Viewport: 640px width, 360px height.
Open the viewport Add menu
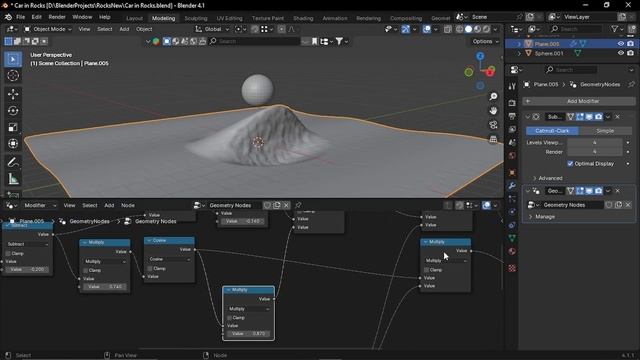124,29
